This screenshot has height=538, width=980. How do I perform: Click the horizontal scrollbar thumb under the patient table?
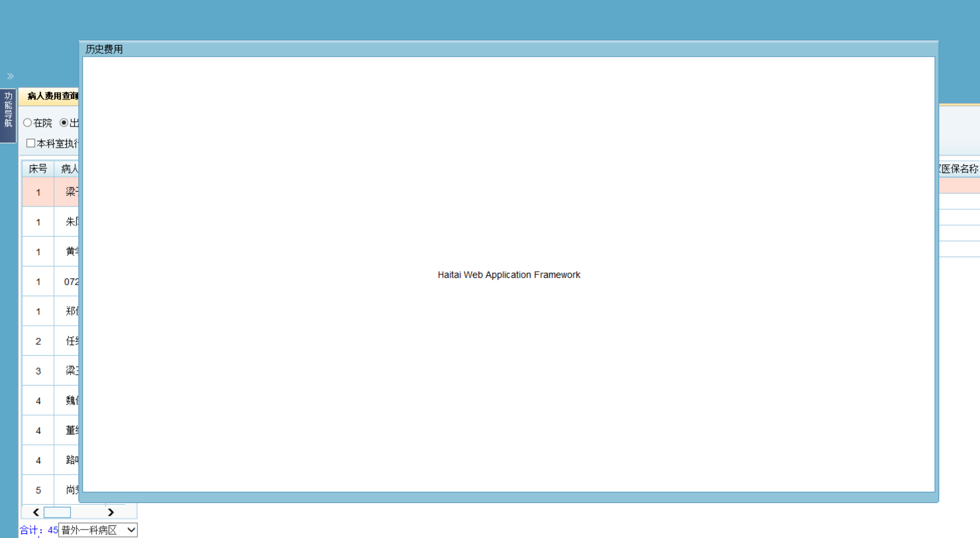click(x=57, y=512)
